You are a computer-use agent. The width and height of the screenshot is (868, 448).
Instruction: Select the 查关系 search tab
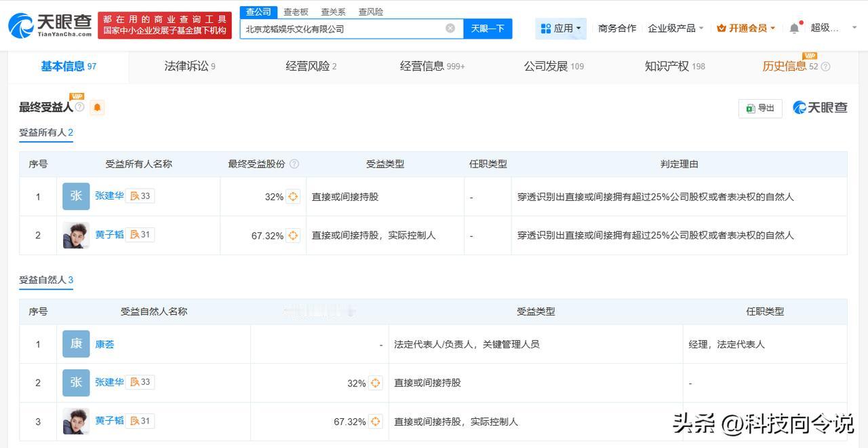333,12
